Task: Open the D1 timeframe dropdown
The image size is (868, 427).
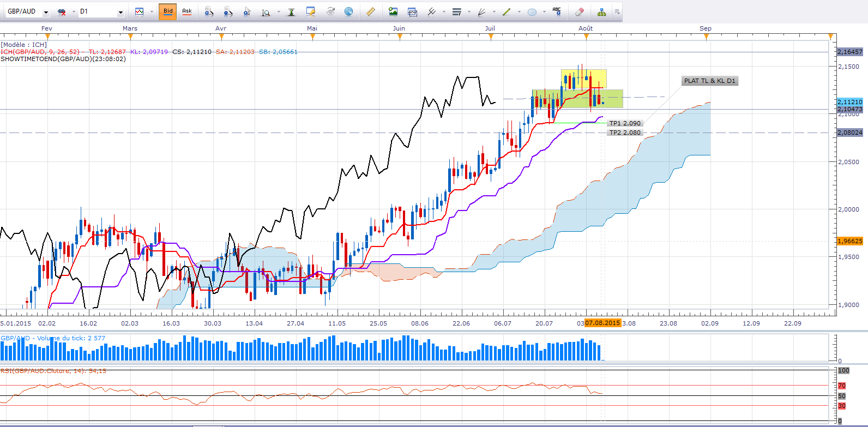Action: [120, 12]
